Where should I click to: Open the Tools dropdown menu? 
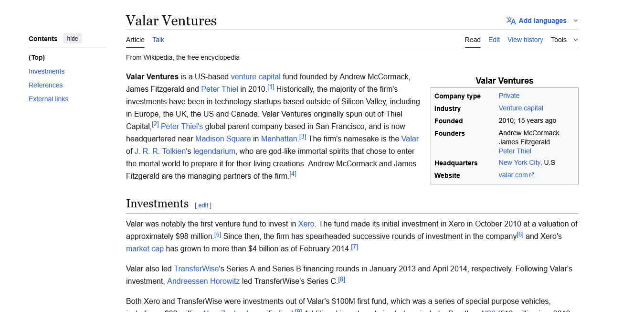pyautogui.click(x=564, y=40)
